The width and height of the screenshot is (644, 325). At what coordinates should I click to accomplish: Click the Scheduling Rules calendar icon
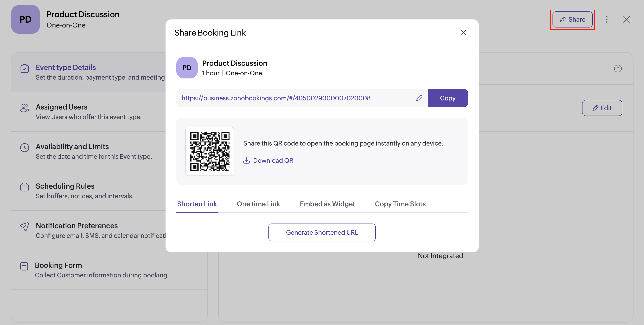[25, 187]
